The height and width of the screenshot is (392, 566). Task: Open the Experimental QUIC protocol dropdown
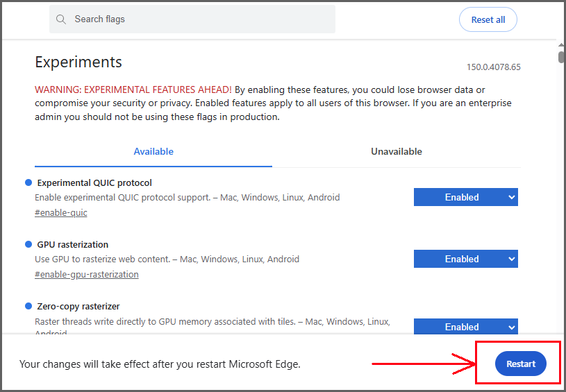(466, 197)
